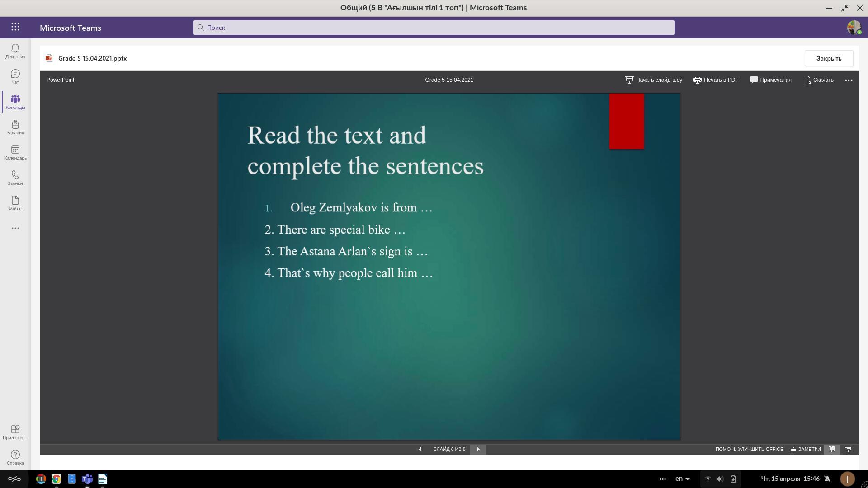Click the Close (Закрыть) button

[x=828, y=58]
